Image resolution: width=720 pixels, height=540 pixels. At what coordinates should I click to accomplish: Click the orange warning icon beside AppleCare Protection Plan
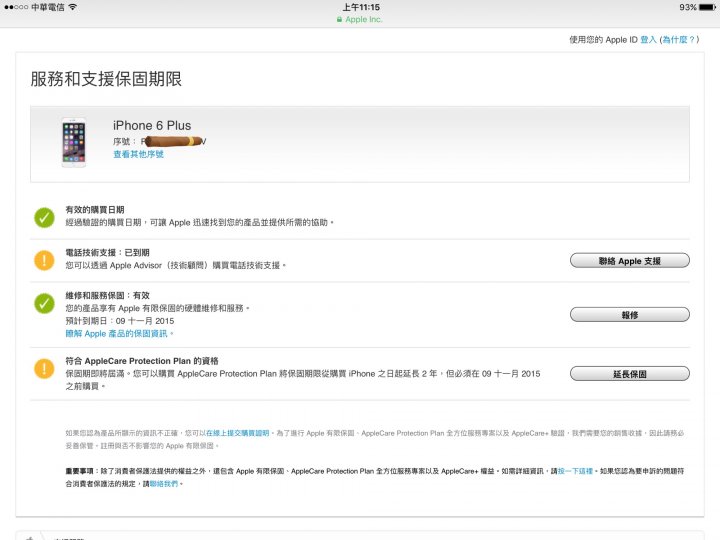[x=44, y=369]
